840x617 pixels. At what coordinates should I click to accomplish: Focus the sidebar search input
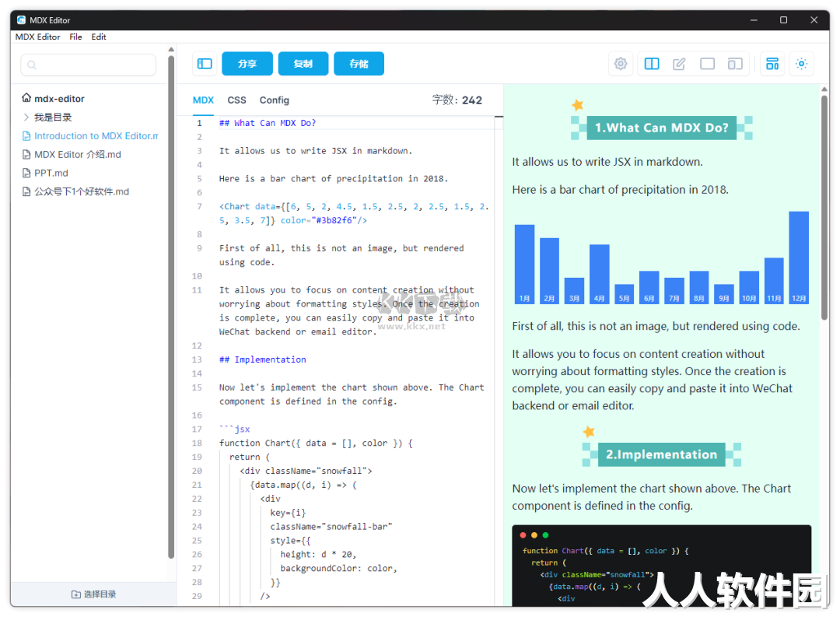(x=89, y=65)
